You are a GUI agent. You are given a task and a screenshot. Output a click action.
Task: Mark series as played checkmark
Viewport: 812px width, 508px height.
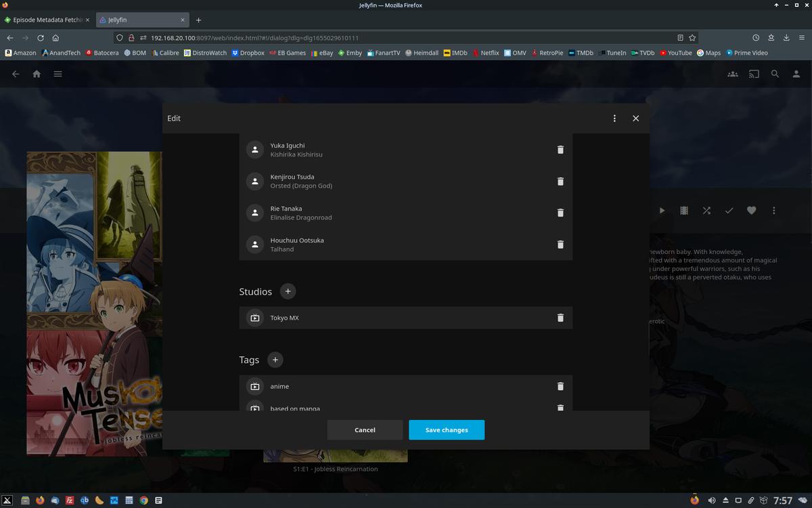point(729,211)
